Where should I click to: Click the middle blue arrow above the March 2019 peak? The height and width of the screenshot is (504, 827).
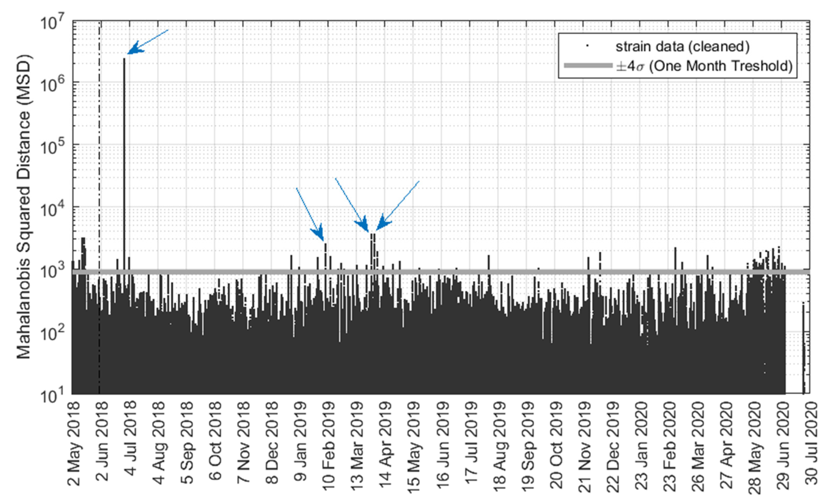click(x=352, y=205)
